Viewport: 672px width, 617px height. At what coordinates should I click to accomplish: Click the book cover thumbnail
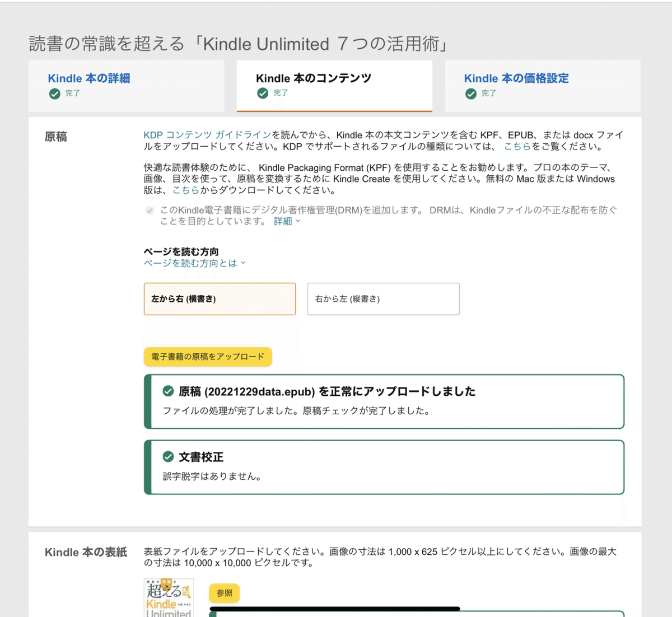point(169,597)
